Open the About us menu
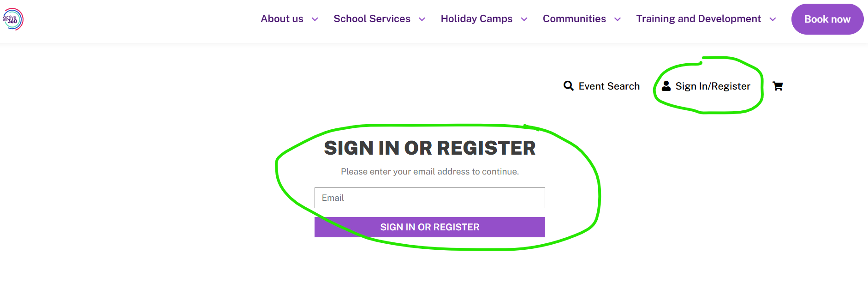 pyautogui.click(x=282, y=19)
